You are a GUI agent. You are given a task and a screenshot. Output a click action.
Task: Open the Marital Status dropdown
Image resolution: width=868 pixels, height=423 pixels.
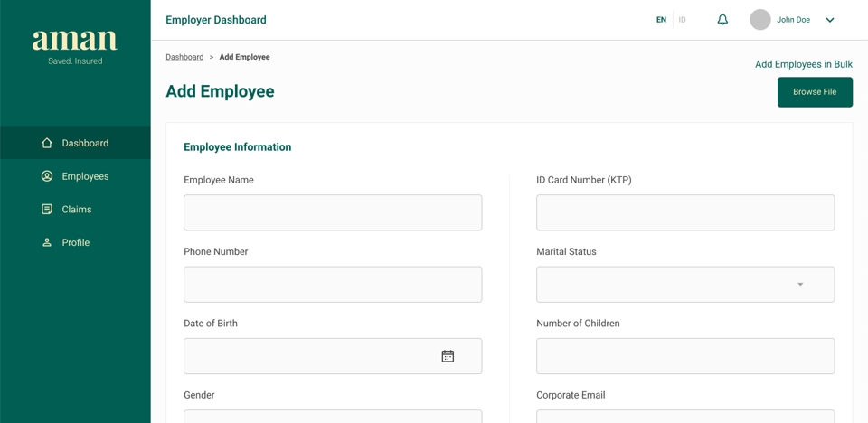(685, 285)
